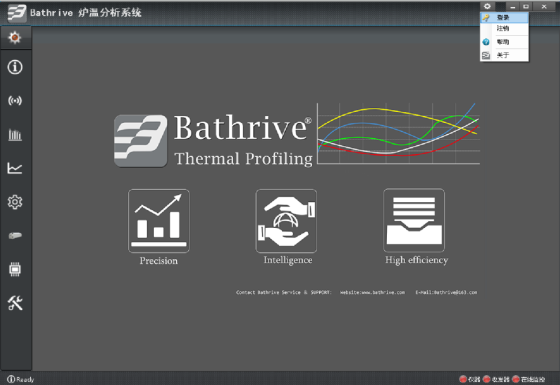The width and height of the screenshot is (560, 385).
Task: Click the title bar settings gear button
Action: [x=487, y=6]
